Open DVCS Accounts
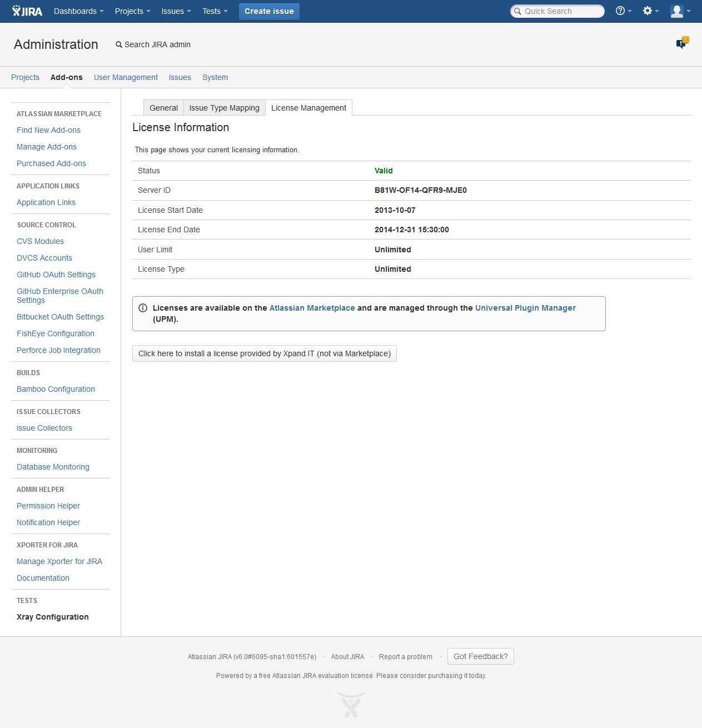702x728 pixels. [44, 258]
